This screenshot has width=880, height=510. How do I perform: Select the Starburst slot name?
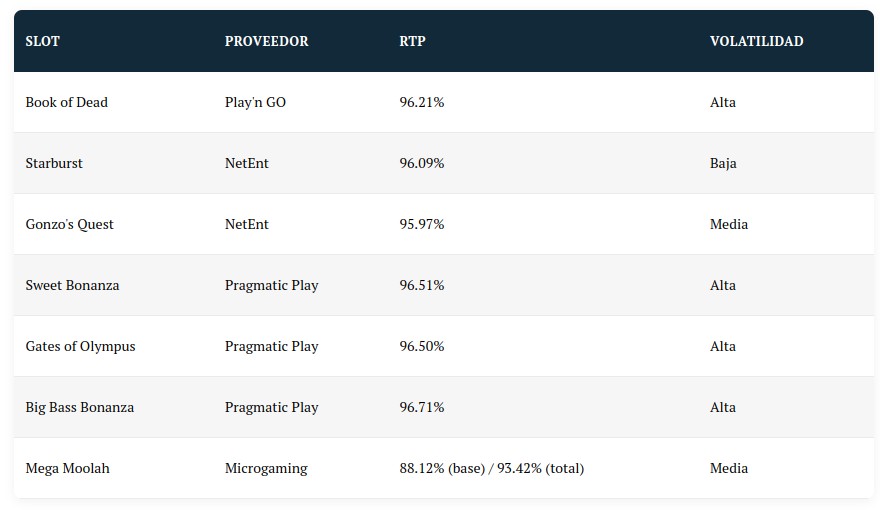tap(54, 163)
